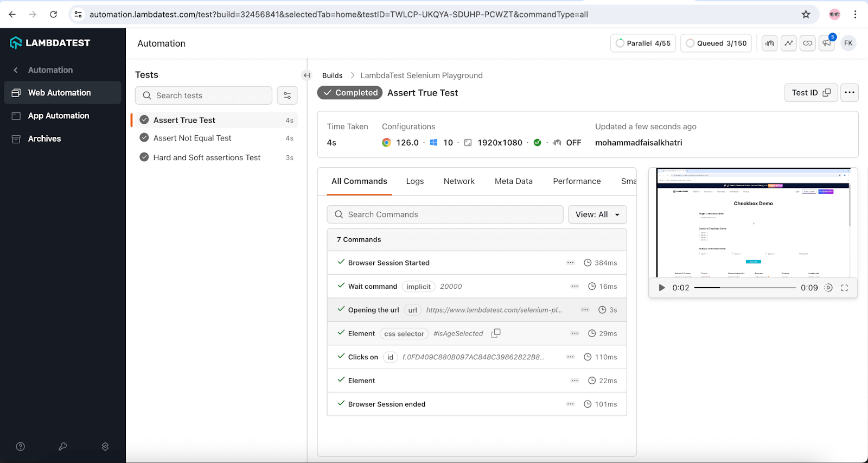Open the View: All dropdown

(597, 214)
